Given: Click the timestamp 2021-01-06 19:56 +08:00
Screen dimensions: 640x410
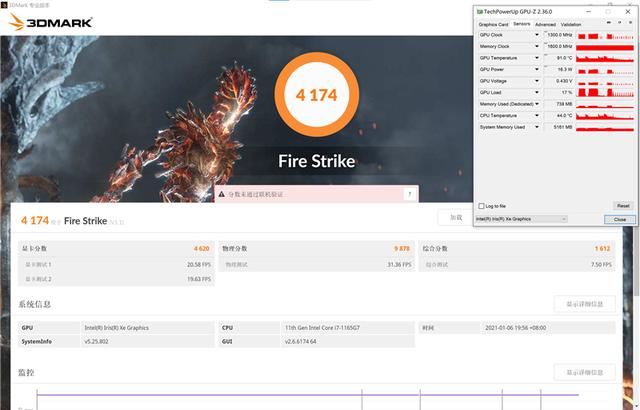Looking at the screenshot, I should 516,328.
